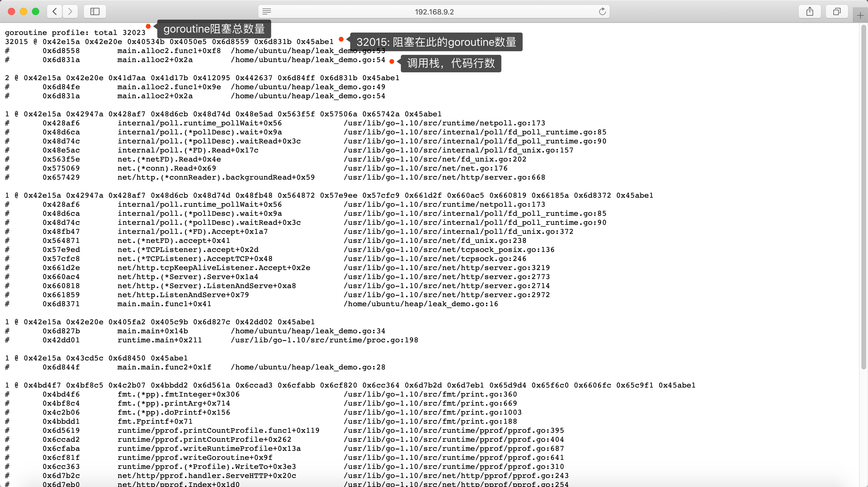868x487 pixels.
Task: Click 'net/http.ListenAndServe+0x79' entry
Action: pos(183,295)
